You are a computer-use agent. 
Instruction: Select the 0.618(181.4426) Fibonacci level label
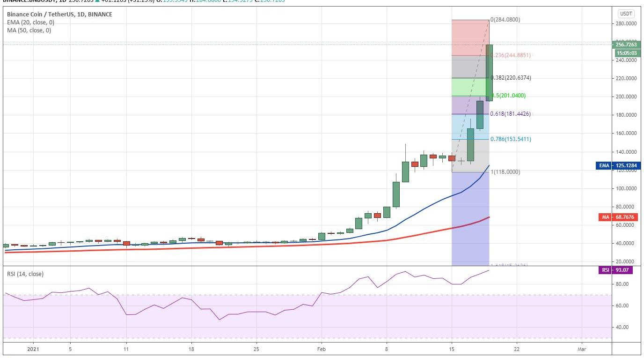[511, 114]
